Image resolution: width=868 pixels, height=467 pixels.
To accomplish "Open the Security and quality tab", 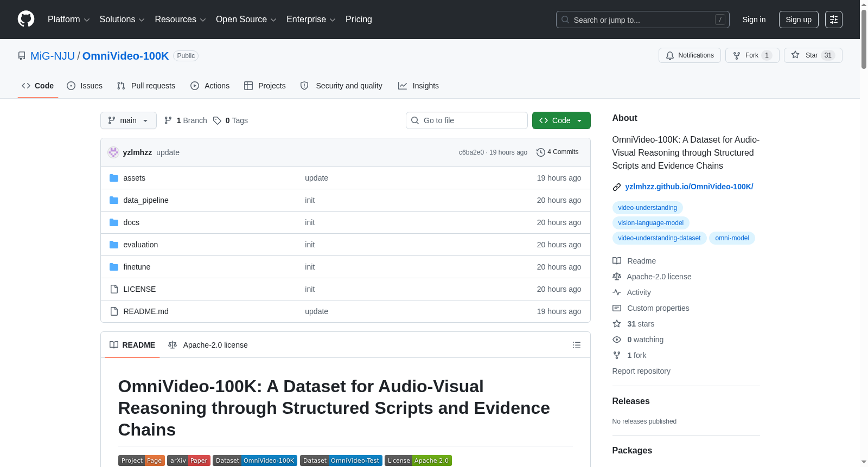I will pyautogui.click(x=341, y=86).
